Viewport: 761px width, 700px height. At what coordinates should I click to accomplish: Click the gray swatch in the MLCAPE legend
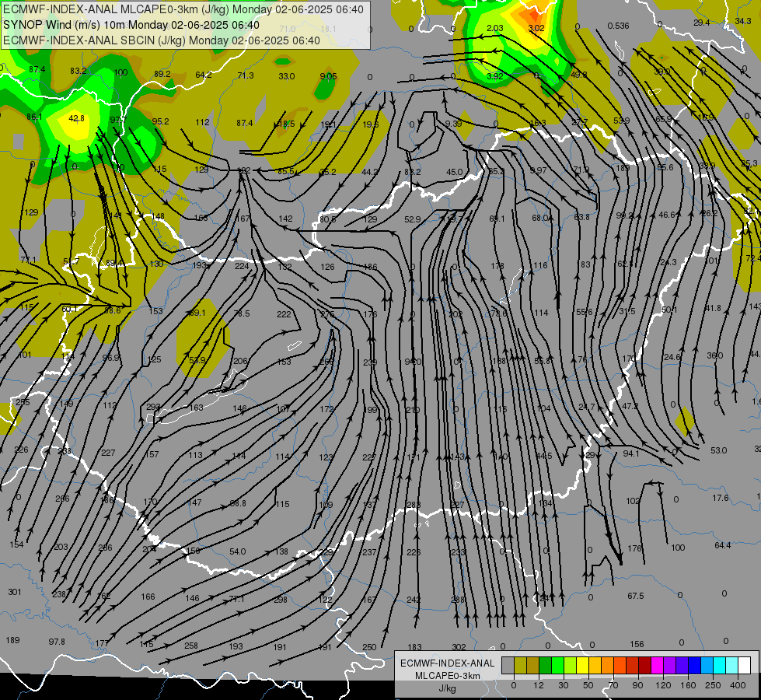[x=508, y=665]
